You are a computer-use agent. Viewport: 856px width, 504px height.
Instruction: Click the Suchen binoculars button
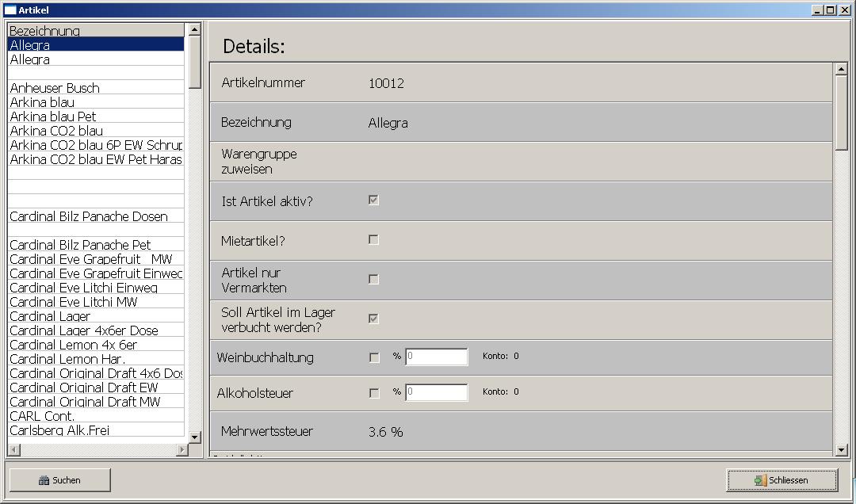pos(59,480)
